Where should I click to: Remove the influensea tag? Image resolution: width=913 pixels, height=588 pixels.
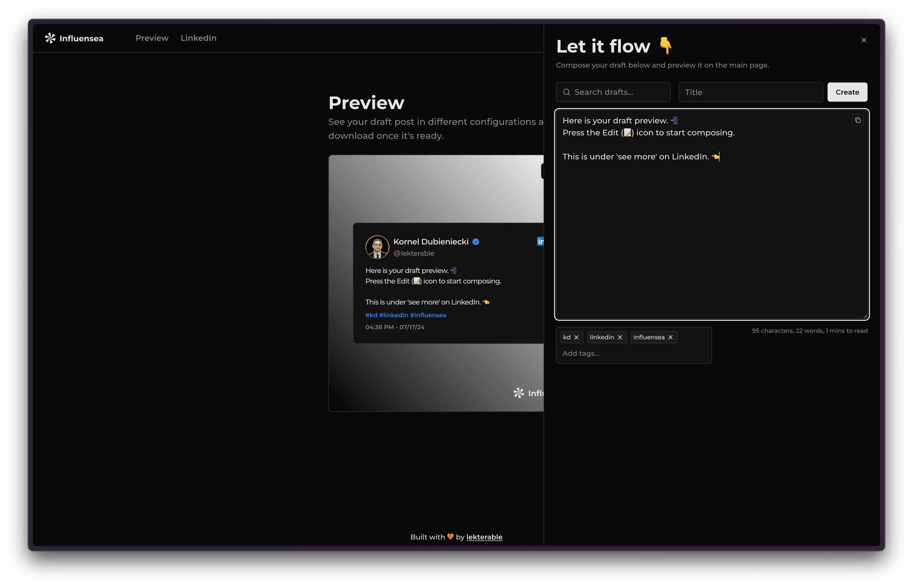pos(670,337)
